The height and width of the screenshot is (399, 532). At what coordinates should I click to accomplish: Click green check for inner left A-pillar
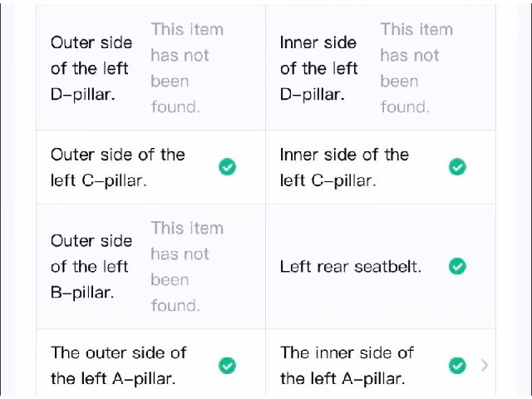click(x=457, y=366)
